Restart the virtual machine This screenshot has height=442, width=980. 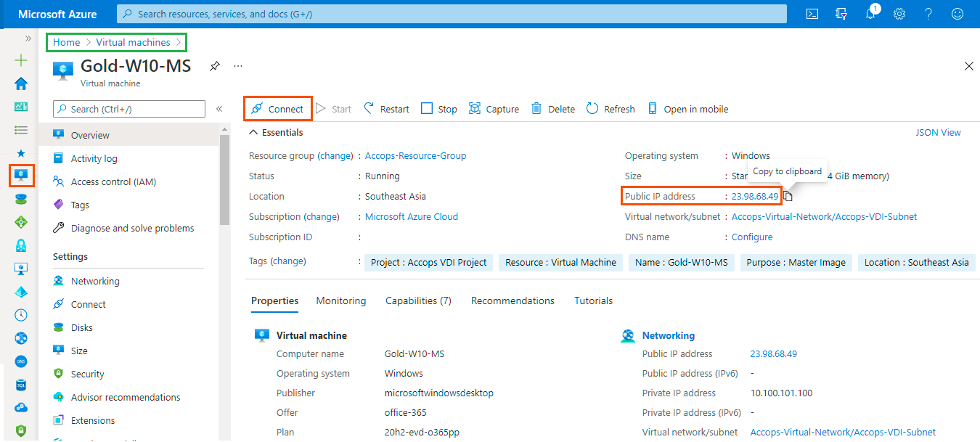click(386, 109)
